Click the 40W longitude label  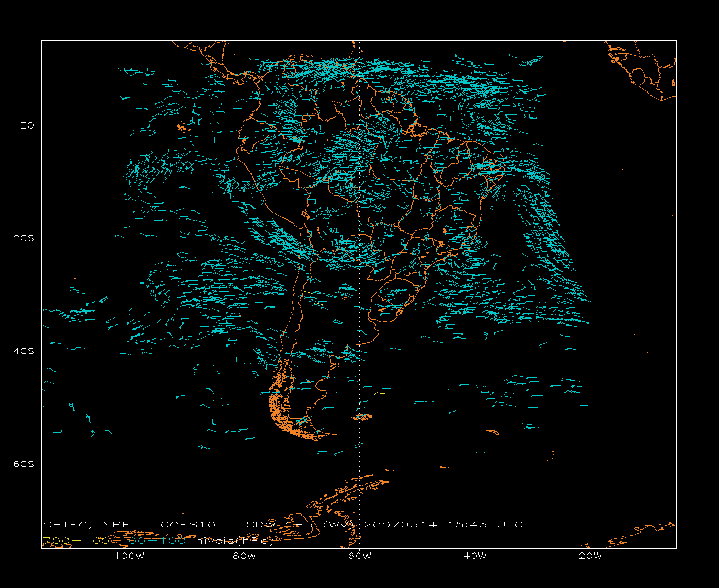(x=475, y=556)
